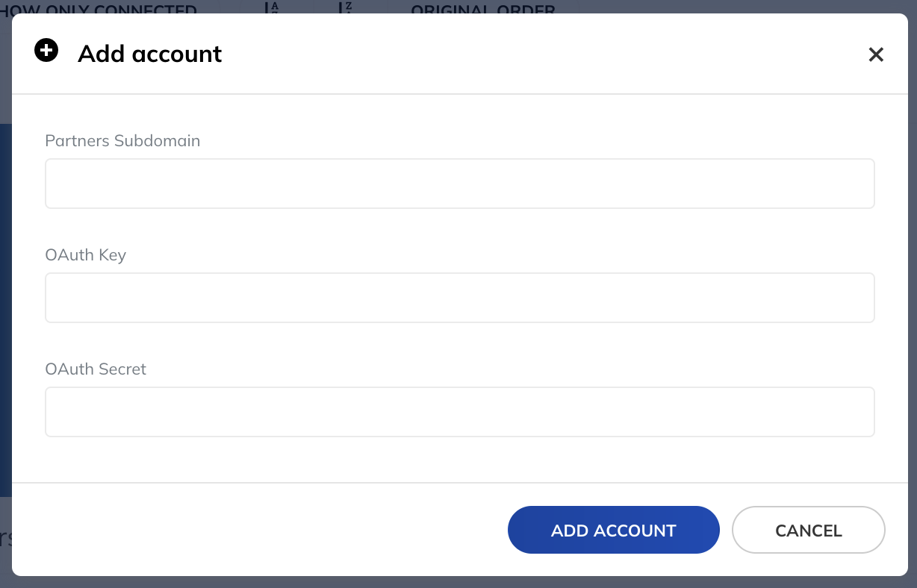Click the ascending sort arrow at the top
This screenshot has height=588, width=917.
(266, 9)
